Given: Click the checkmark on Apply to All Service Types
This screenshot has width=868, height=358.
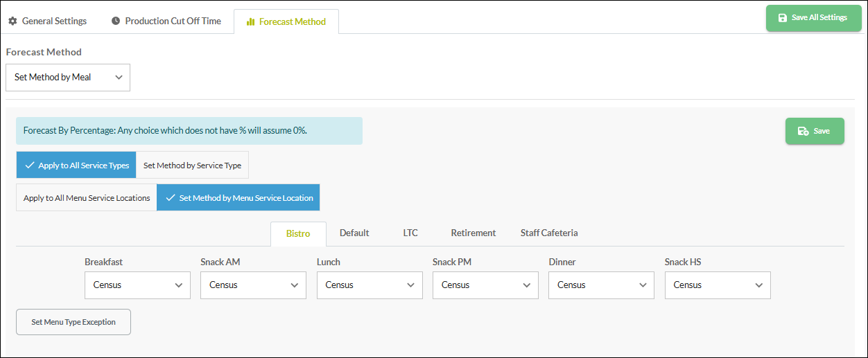Looking at the screenshot, I should click(29, 165).
